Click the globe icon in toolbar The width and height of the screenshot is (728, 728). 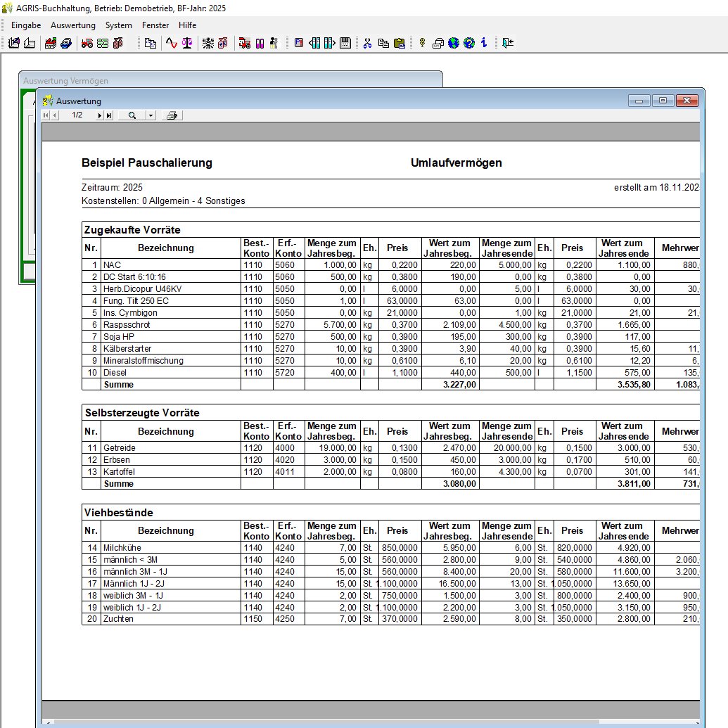pos(453,43)
